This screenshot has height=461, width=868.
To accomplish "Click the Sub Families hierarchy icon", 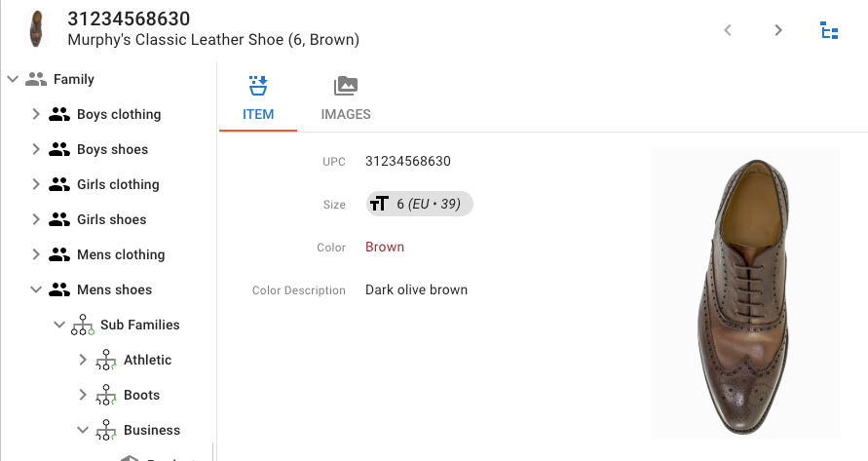I will 83,325.
